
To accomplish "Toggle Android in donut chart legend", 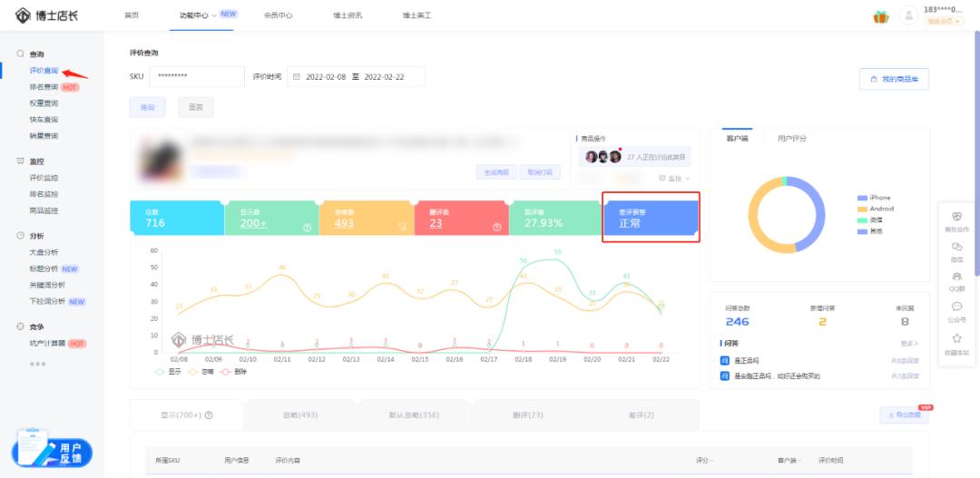I will (x=876, y=209).
